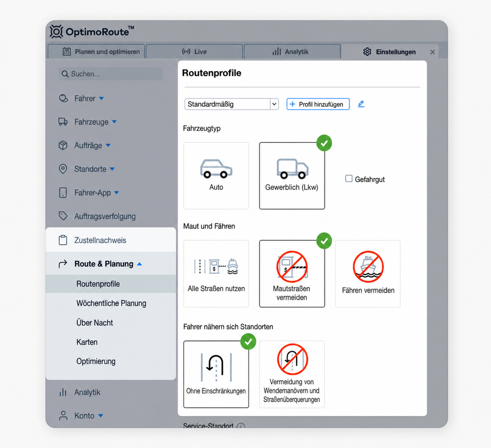
Task: Open the Standardmäßig profile dropdown
Action: pyautogui.click(x=231, y=104)
